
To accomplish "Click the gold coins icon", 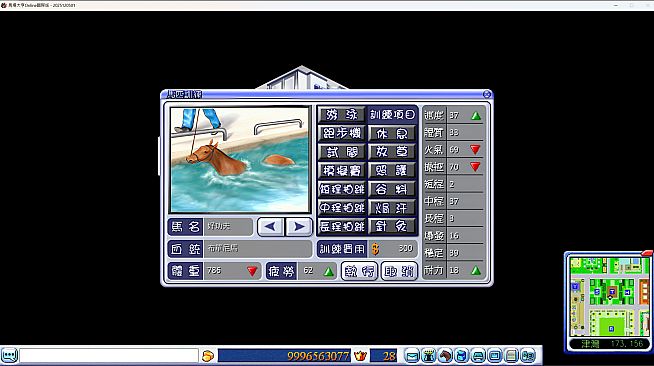I will (208, 356).
